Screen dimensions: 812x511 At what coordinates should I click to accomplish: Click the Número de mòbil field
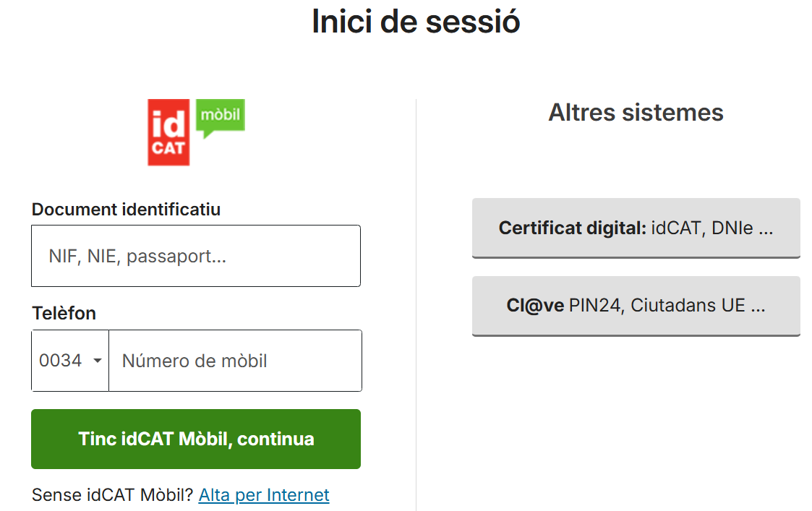click(235, 361)
